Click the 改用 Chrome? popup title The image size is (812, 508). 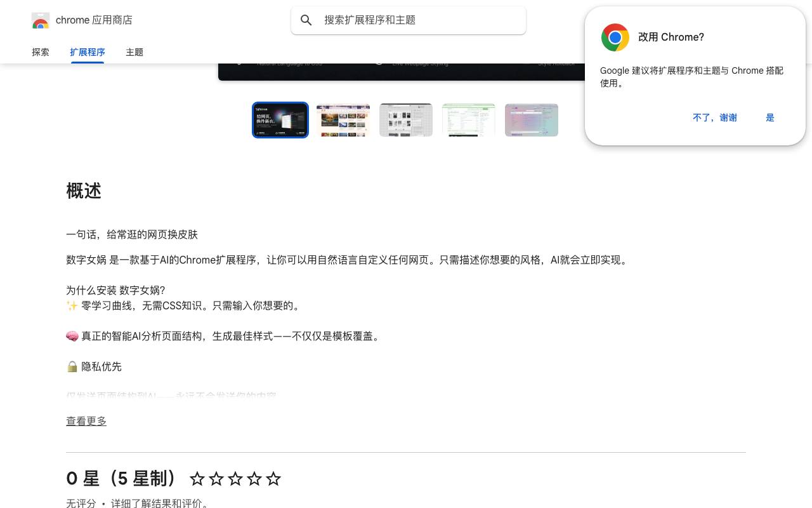(x=671, y=37)
